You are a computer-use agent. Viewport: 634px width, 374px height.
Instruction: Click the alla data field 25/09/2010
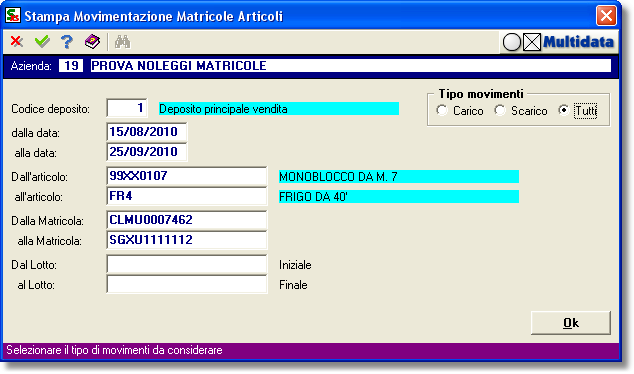[x=147, y=152]
